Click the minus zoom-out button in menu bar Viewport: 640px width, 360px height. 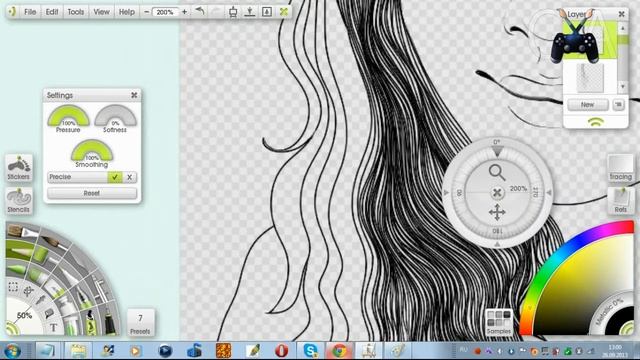[x=147, y=12]
